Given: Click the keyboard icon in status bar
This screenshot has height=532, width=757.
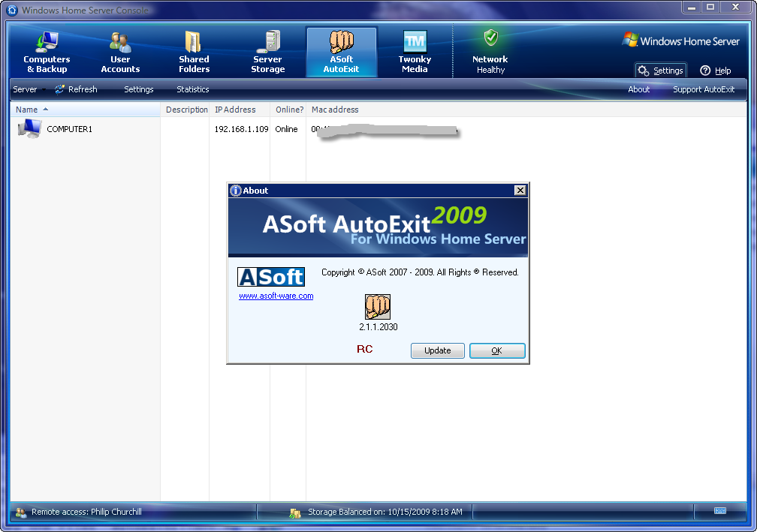Looking at the screenshot, I should (719, 511).
